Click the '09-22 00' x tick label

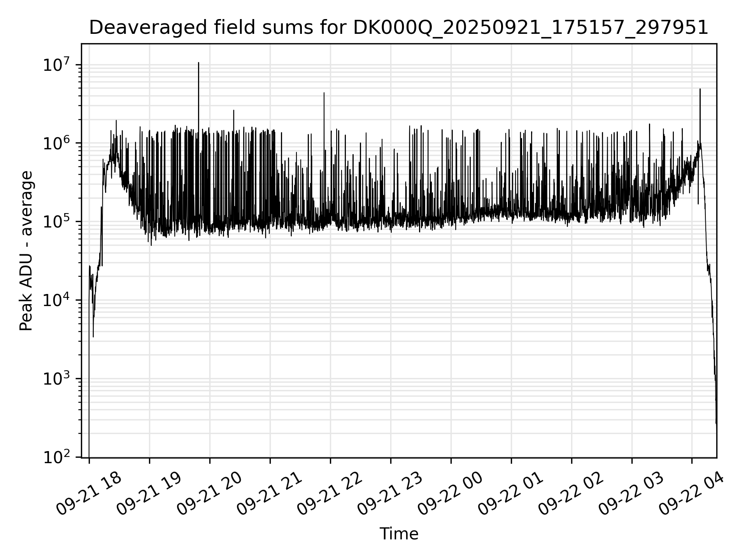(x=451, y=494)
